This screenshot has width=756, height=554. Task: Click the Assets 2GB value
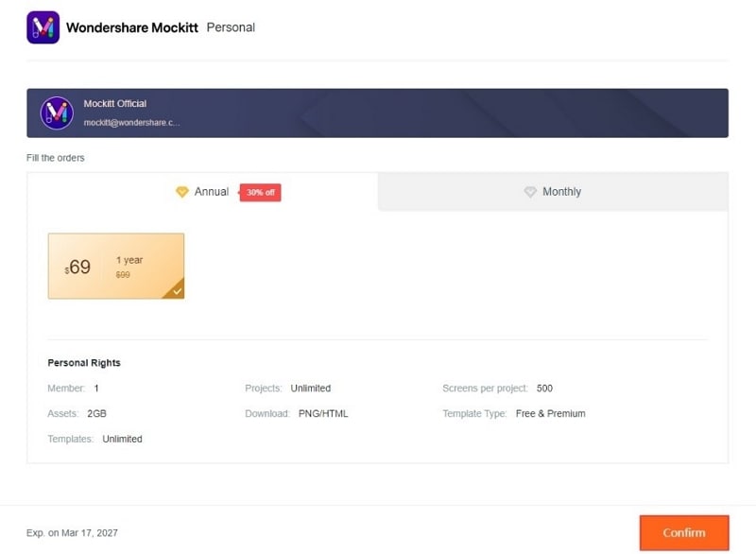click(x=97, y=414)
